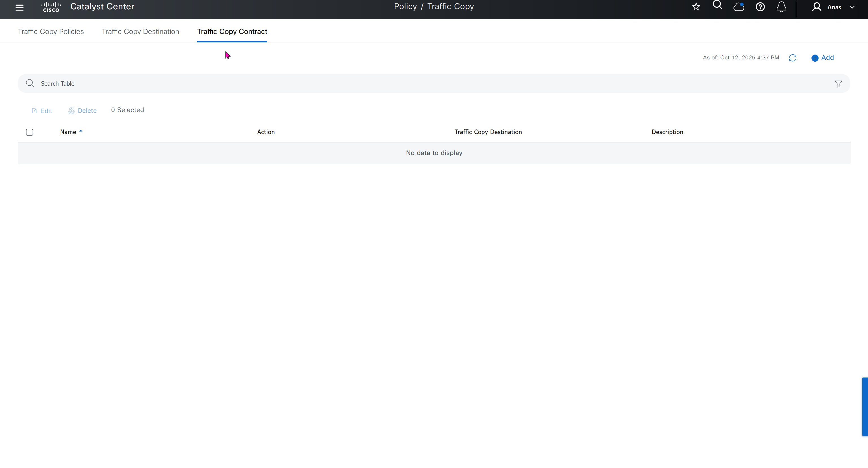Viewport: 868px width, 468px height.
Task: Open global search magnifier icon
Action: [717, 5]
